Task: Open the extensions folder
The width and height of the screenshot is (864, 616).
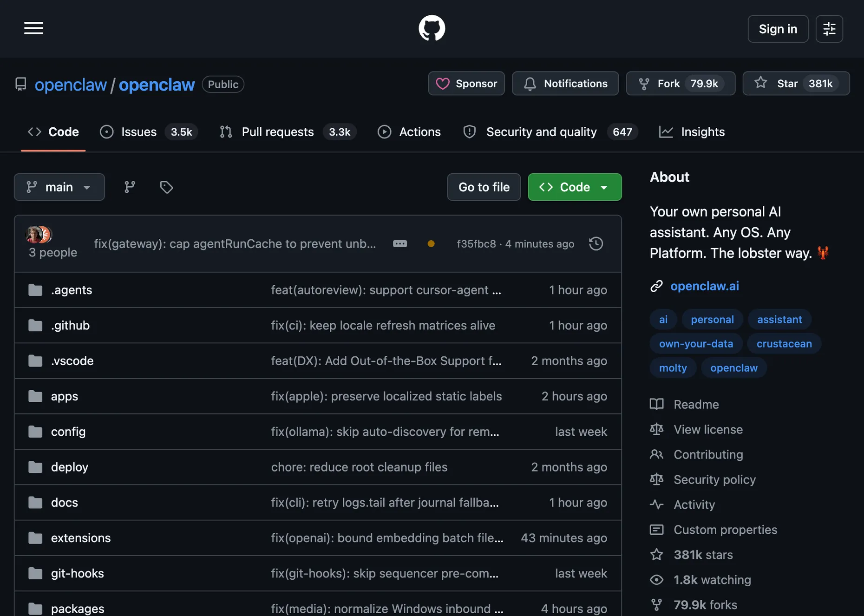Action: click(81, 538)
